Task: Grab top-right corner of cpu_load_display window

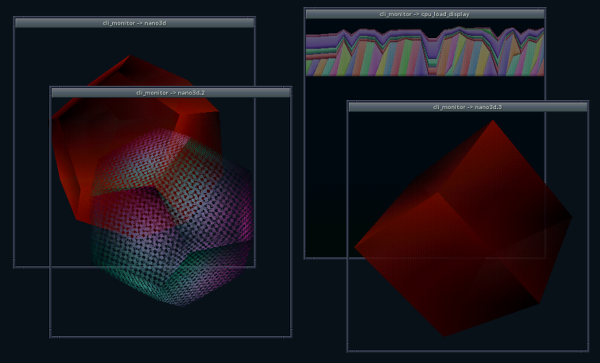Action: (545, 8)
